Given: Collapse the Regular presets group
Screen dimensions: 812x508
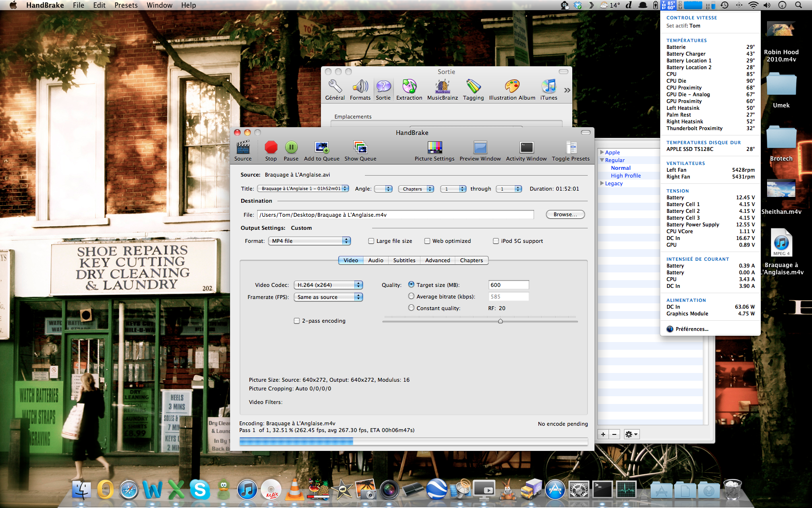Looking at the screenshot, I should point(602,160).
